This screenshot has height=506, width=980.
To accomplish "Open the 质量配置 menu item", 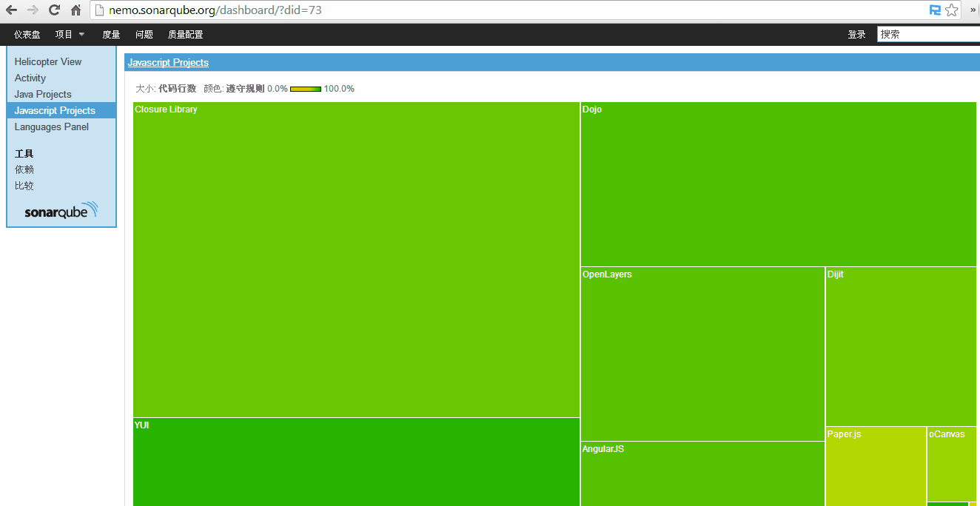I will (x=185, y=34).
